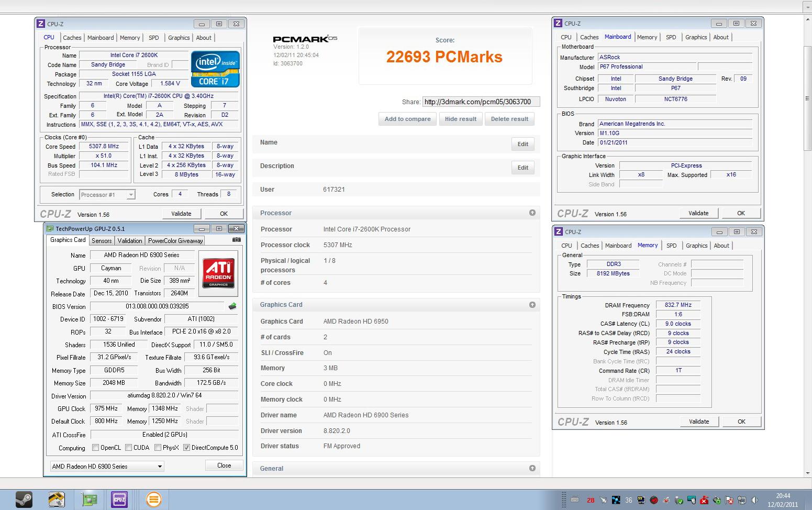Open the purple CPU-Z taskbar icon

[119, 500]
